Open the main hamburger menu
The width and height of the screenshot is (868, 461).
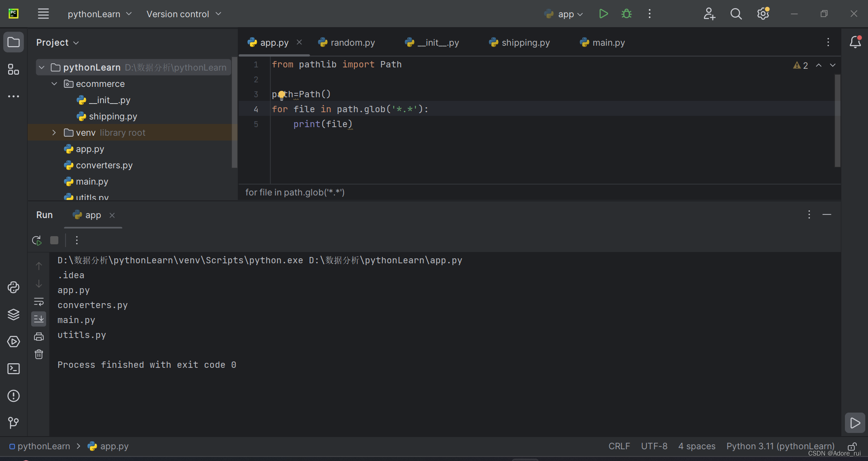pos(43,14)
